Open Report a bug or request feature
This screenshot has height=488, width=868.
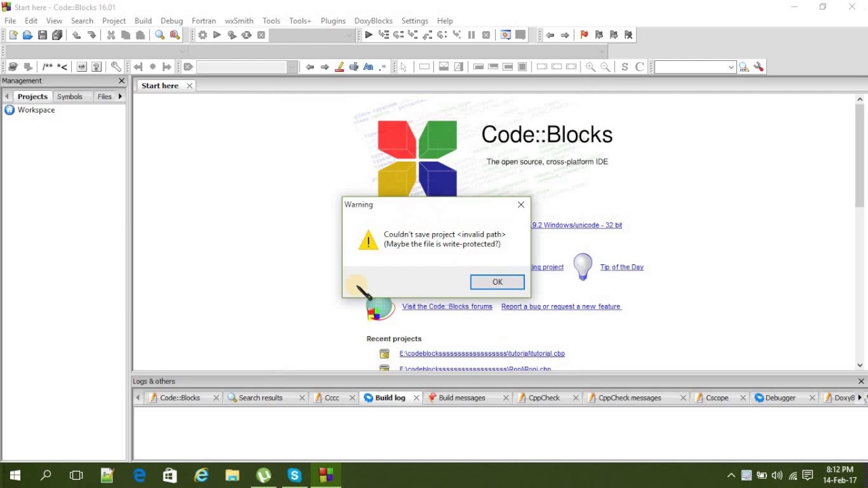(x=561, y=306)
